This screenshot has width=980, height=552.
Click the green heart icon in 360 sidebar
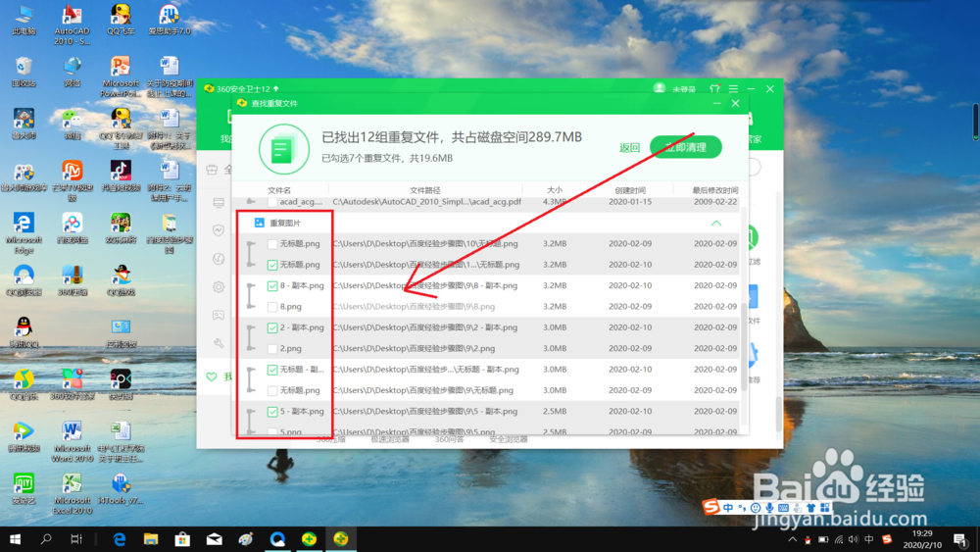click(212, 376)
